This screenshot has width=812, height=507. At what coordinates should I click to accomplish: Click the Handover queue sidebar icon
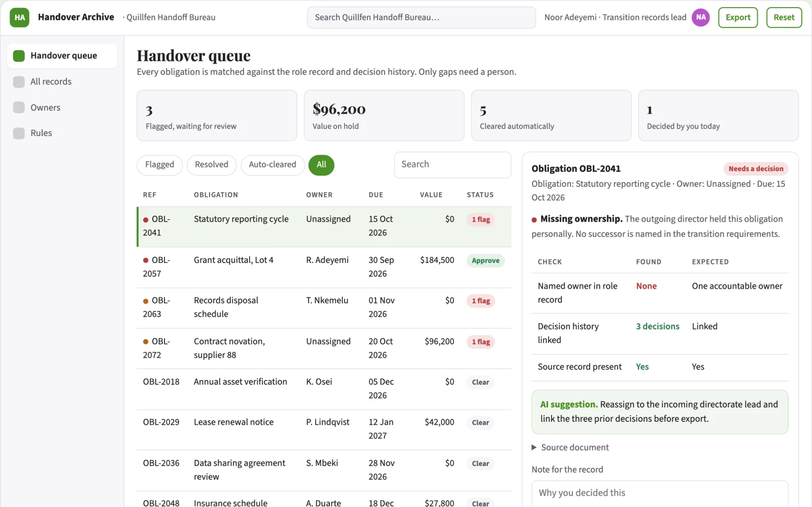click(19, 56)
